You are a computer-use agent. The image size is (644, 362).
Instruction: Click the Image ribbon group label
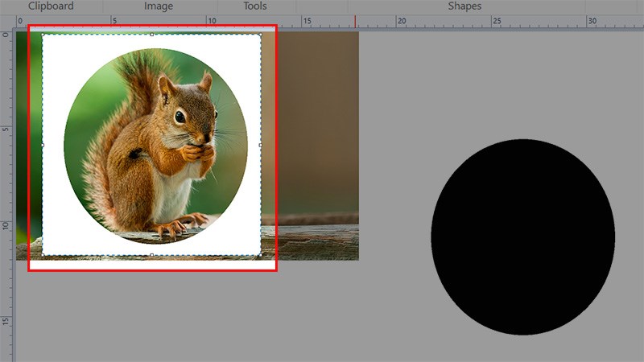click(158, 6)
